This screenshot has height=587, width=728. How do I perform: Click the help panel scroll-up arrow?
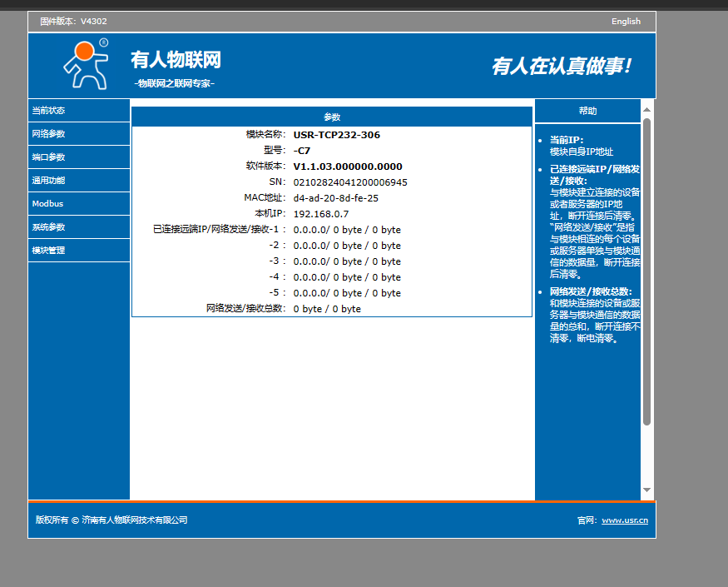point(646,110)
